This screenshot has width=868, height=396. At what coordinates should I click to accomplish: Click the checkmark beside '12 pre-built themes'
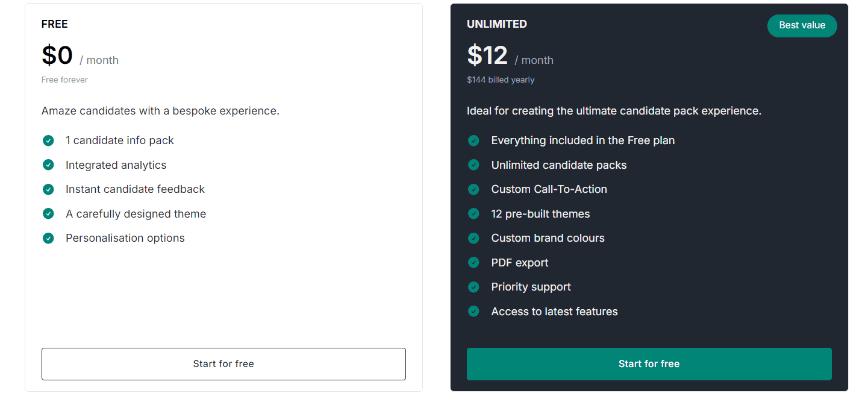coord(473,213)
